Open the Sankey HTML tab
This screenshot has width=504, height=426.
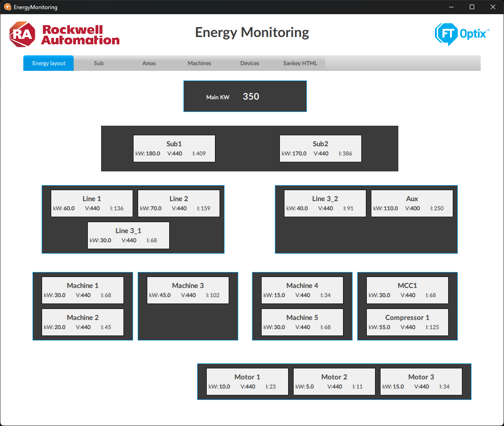pos(300,63)
